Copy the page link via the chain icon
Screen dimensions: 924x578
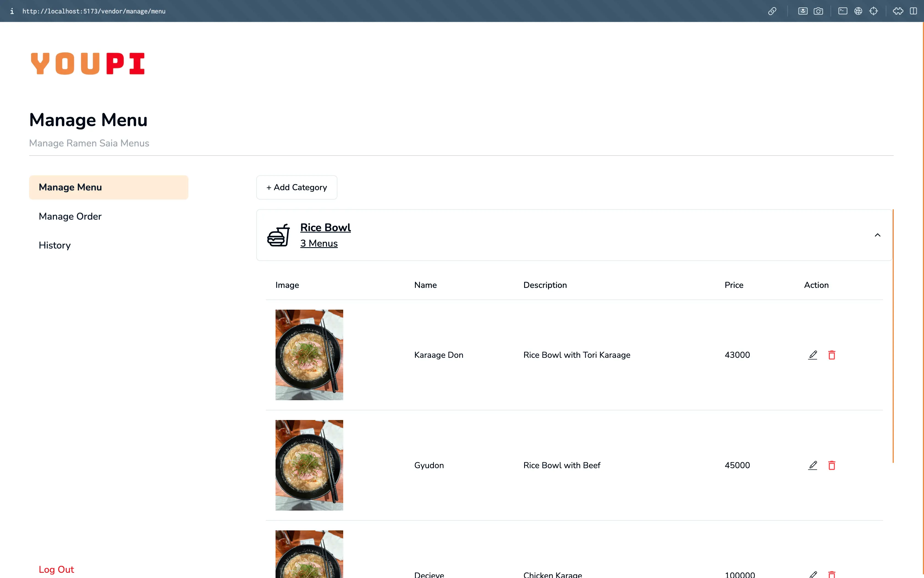[x=772, y=11]
